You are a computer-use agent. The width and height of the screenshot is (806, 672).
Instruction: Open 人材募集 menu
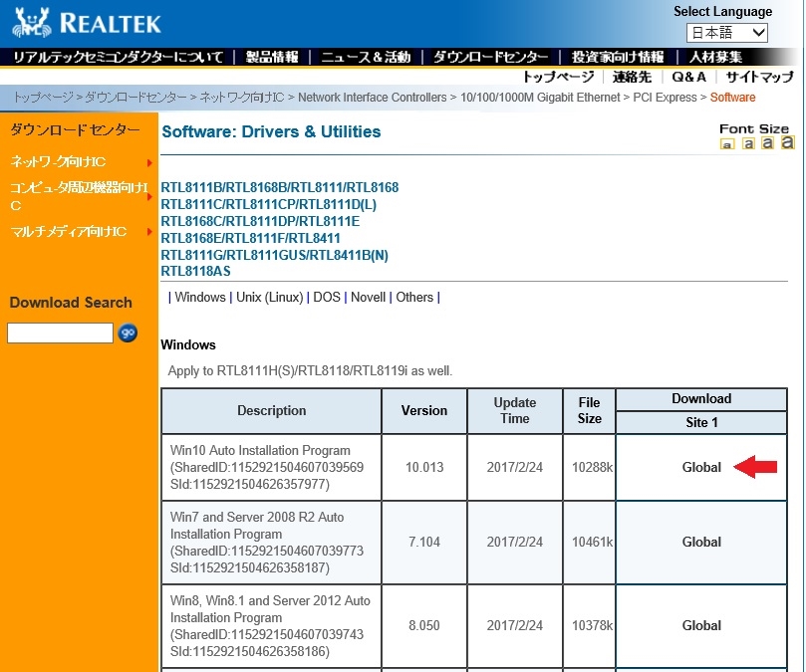coord(715,57)
